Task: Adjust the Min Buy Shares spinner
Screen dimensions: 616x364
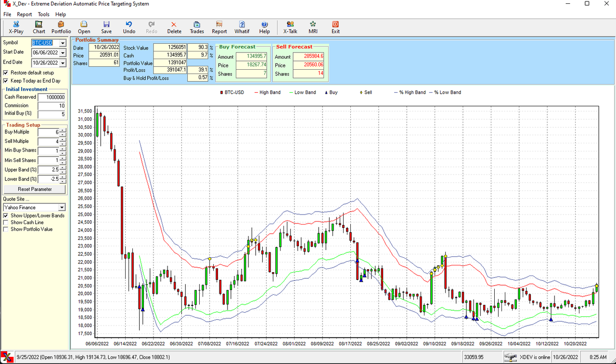Action: coord(63,151)
